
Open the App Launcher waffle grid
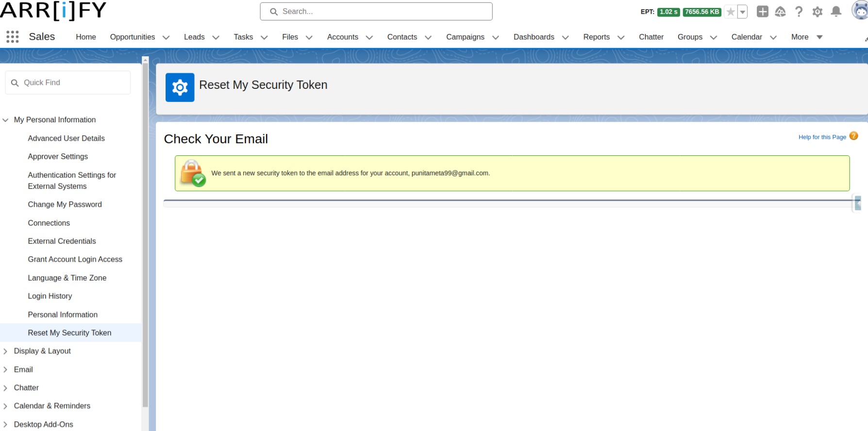[12, 36]
